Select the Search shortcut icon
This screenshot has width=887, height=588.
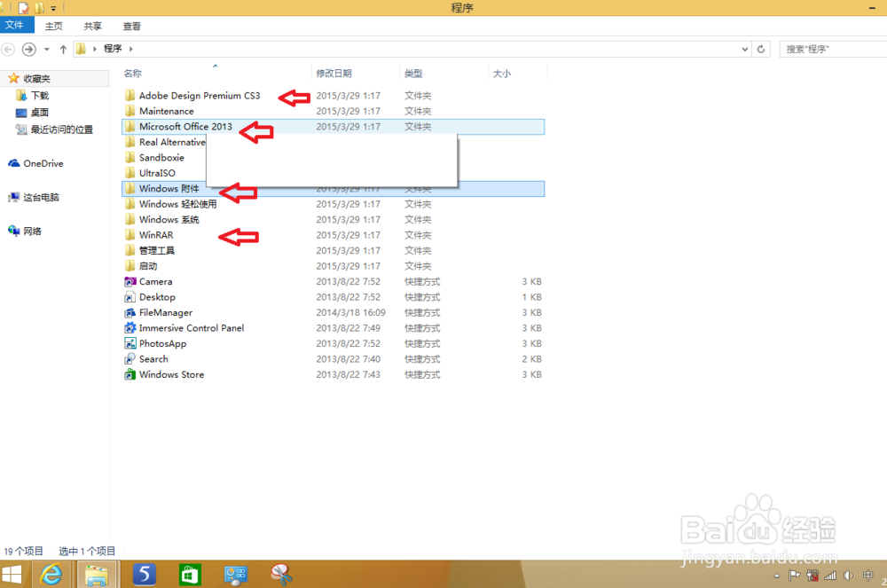[x=130, y=359]
